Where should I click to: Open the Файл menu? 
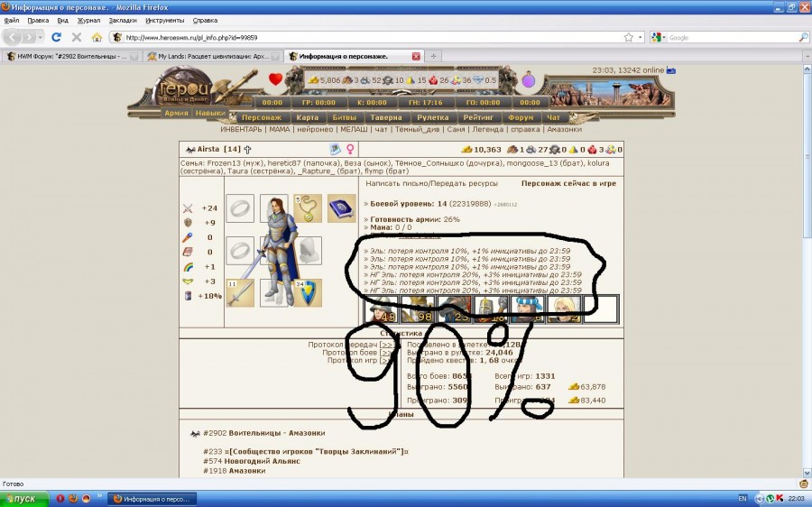pyautogui.click(x=12, y=20)
